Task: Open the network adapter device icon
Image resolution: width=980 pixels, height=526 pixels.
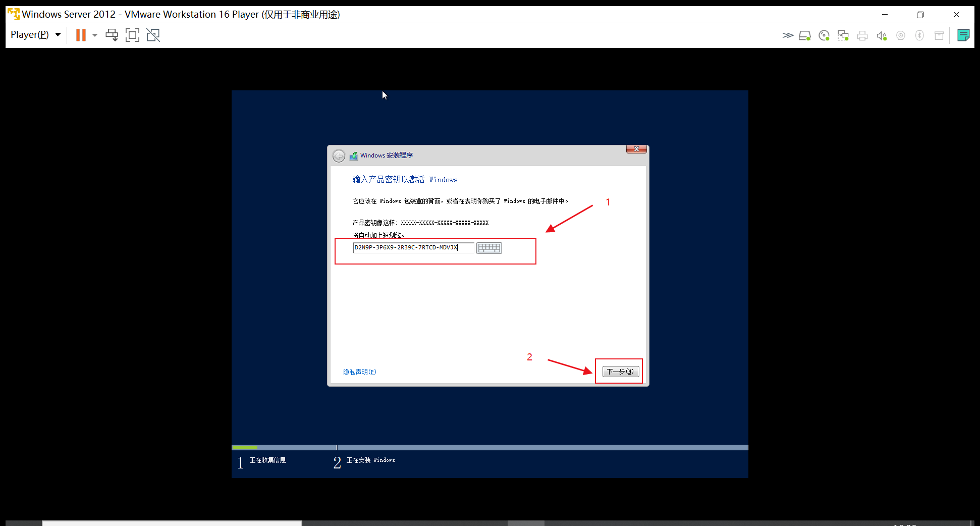Action: (x=843, y=35)
